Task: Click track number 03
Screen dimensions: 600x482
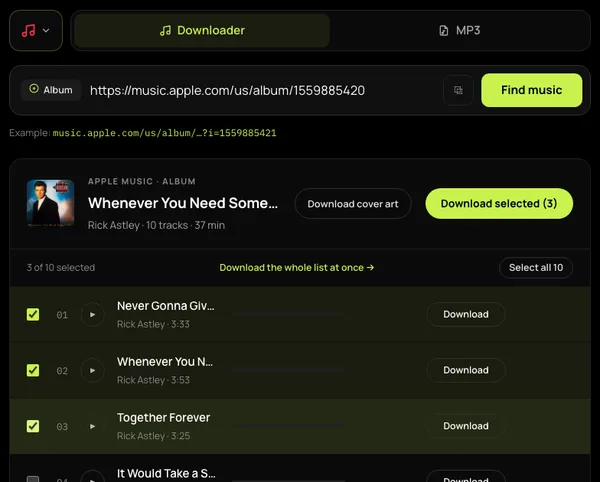Action: click(x=62, y=427)
